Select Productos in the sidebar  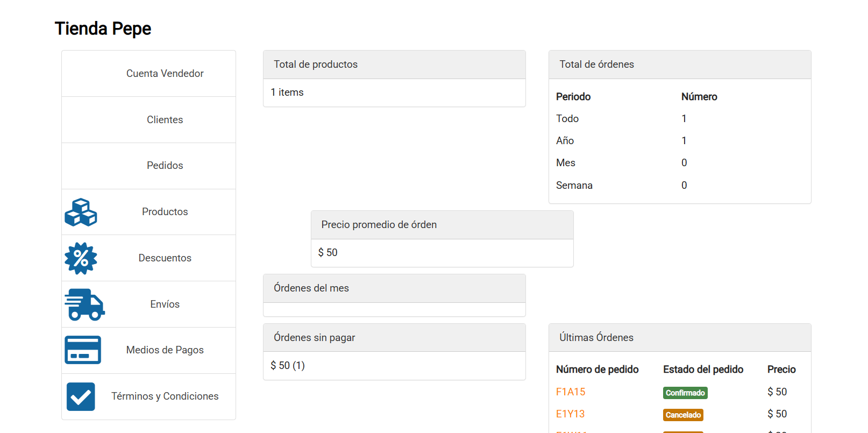(165, 212)
